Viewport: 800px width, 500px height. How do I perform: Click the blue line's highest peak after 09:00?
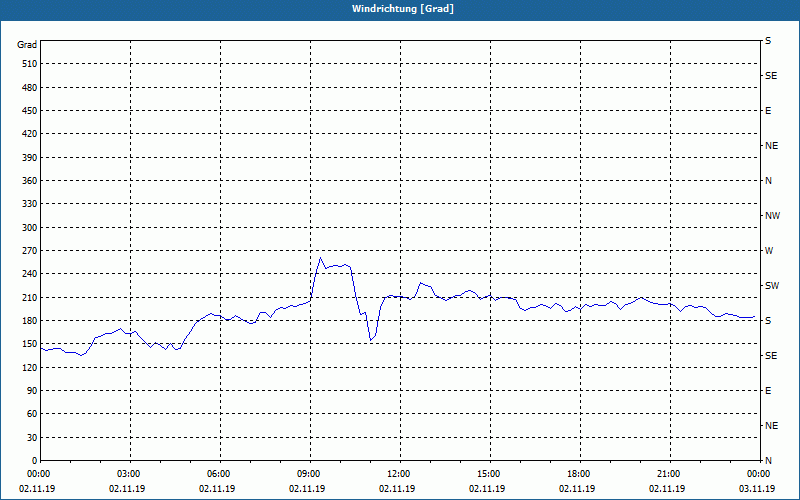point(320,258)
